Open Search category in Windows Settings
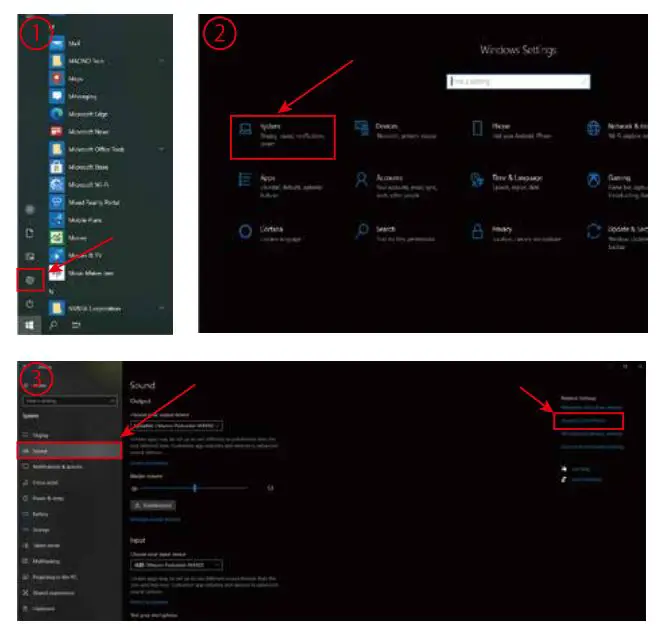 pos(396,233)
